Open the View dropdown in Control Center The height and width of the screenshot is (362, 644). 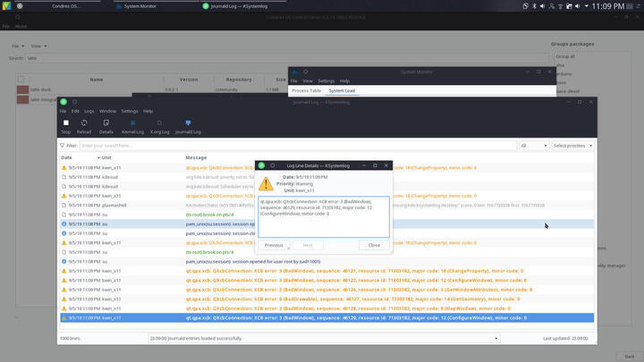pyautogui.click(x=38, y=46)
